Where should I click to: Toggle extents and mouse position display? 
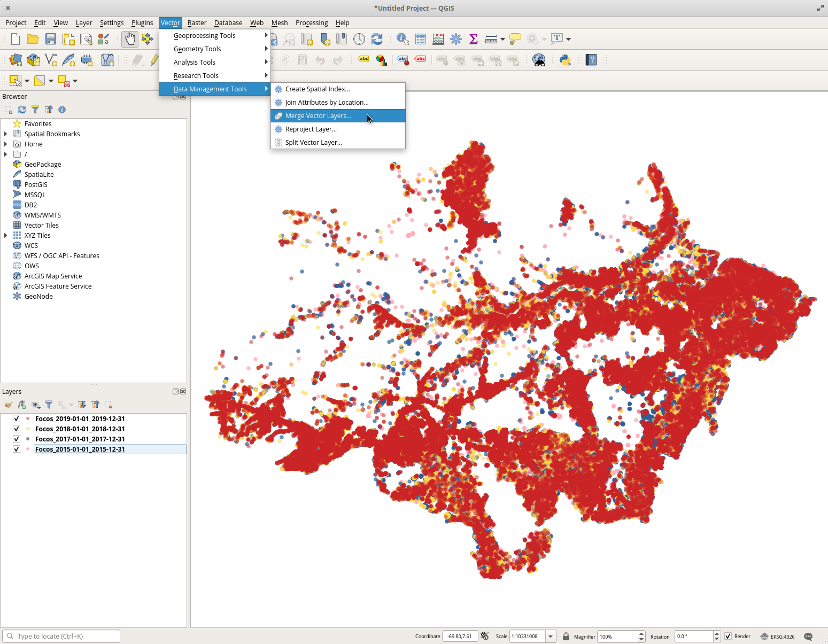pos(485,637)
